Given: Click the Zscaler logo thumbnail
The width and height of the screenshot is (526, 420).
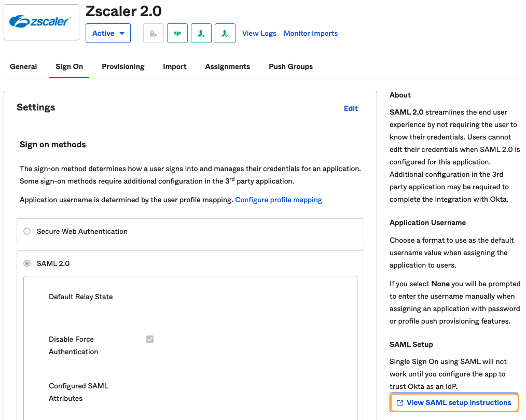Looking at the screenshot, I should pos(41,22).
